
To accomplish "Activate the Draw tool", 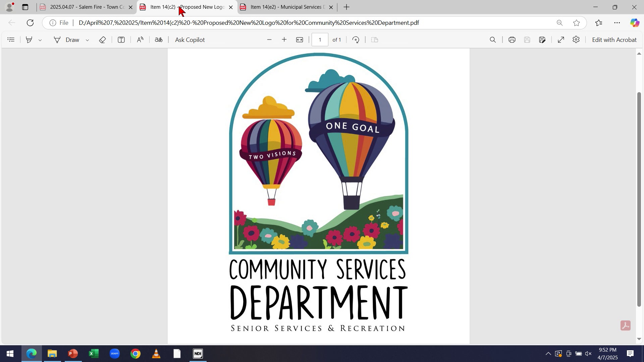I will click(x=66, y=40).
